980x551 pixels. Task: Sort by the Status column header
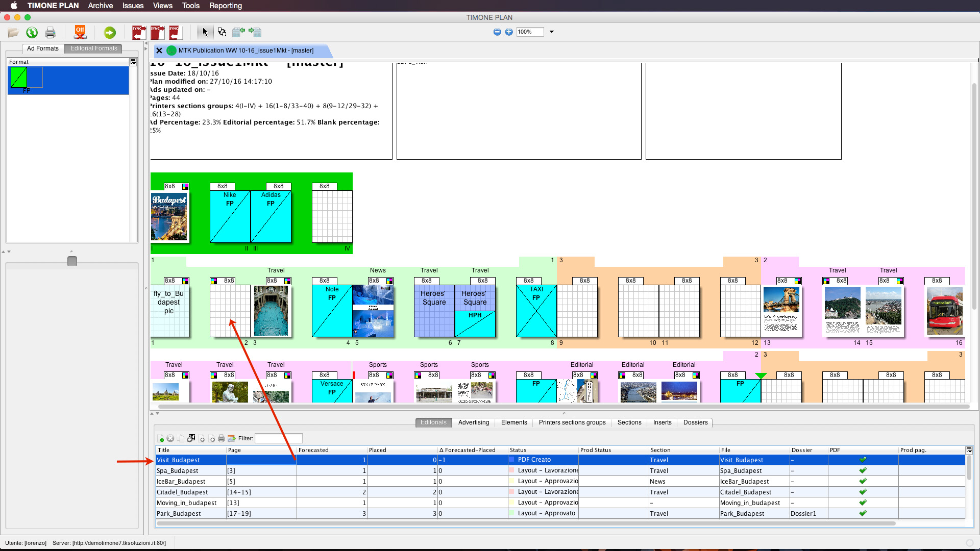543,450
